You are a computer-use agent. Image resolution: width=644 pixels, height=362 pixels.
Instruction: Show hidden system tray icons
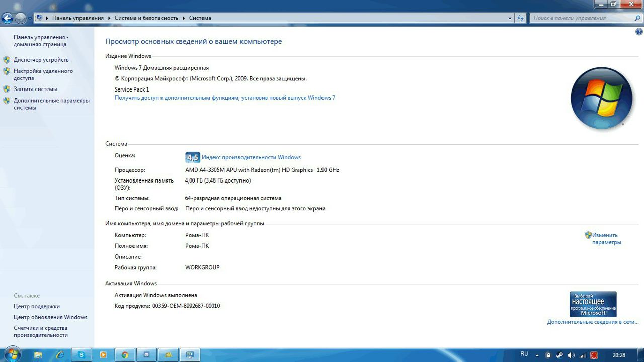coord(538,355)
